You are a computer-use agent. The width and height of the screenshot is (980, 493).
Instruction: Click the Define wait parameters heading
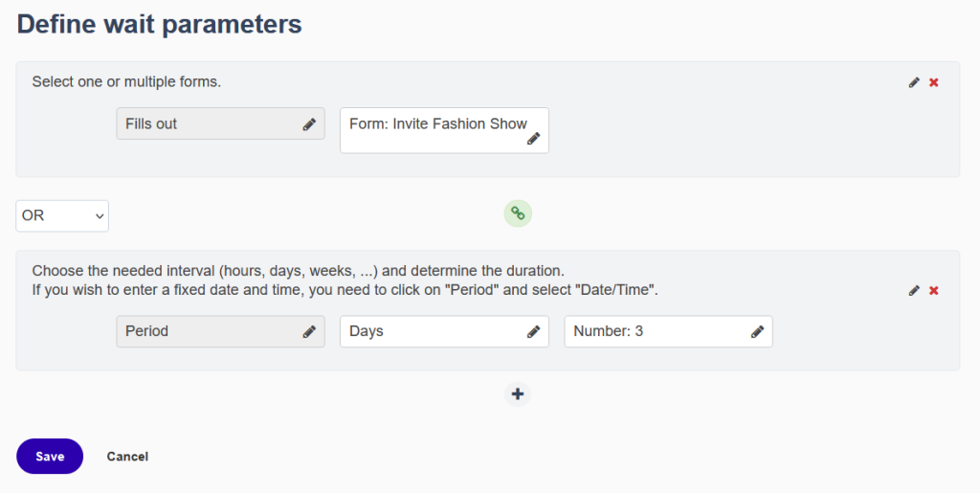160,24
